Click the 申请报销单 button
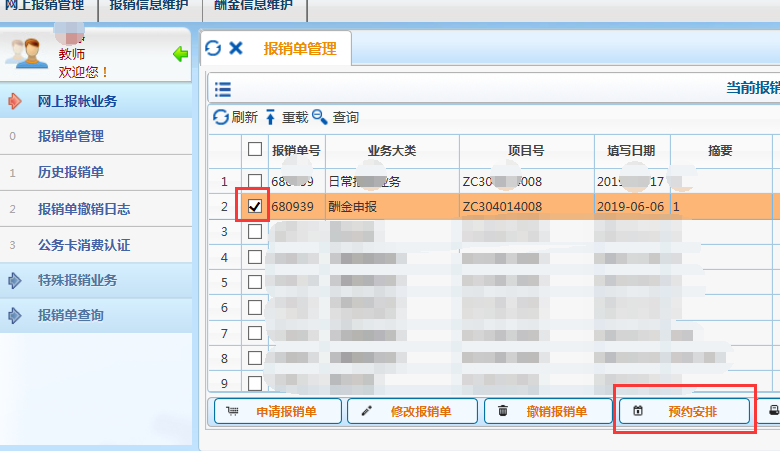The height and width of the screenshot is (451, 780). click(275, 411)
